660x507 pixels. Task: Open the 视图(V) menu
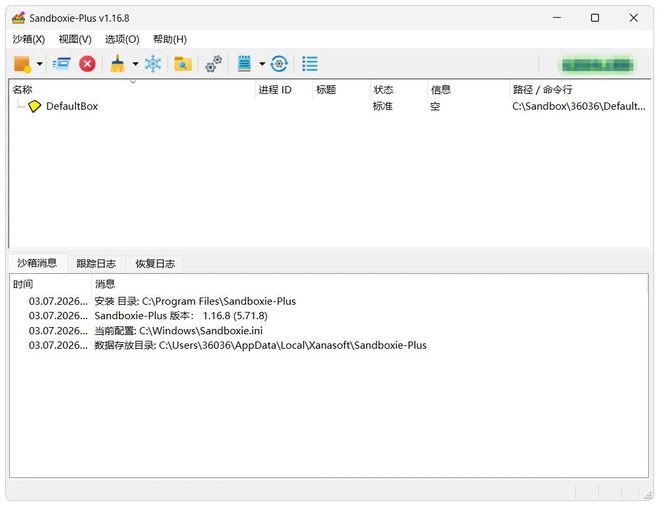pos(75,40)
